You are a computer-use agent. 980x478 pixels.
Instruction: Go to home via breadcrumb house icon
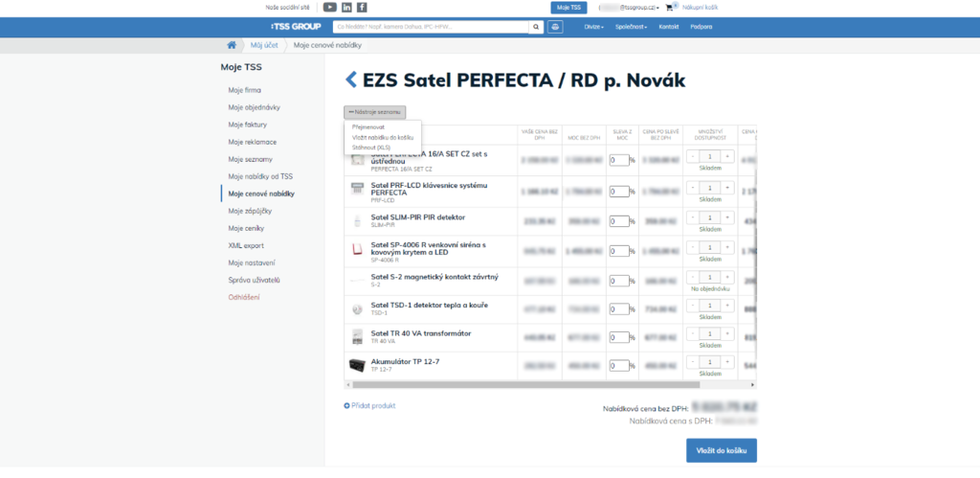point(231,45)
